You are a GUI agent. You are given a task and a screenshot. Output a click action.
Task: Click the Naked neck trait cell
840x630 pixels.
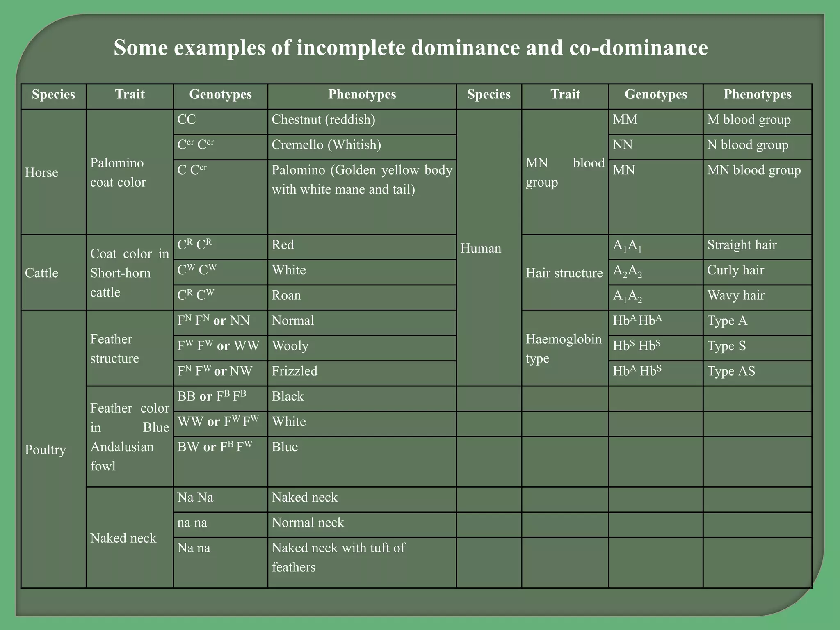tap(123, 538)
